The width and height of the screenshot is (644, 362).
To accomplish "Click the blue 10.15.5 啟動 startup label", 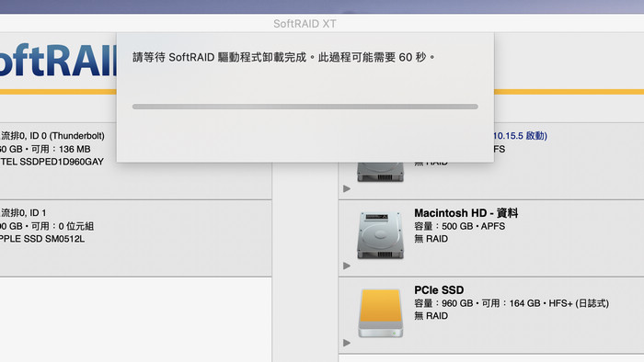I will pyautogui.click(x=521, y=136).
